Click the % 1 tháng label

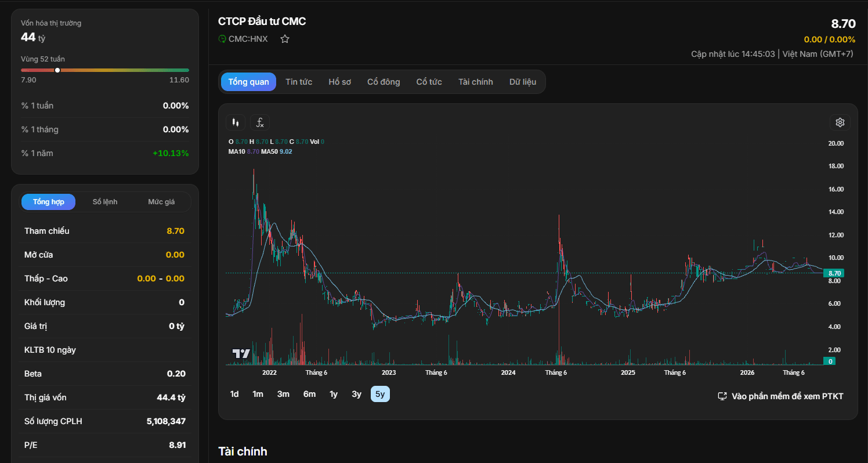point(39,129)
